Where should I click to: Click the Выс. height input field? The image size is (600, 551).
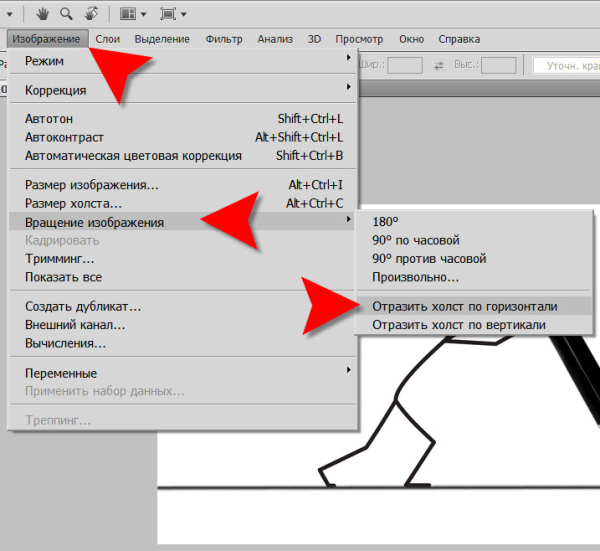point(499,65)
